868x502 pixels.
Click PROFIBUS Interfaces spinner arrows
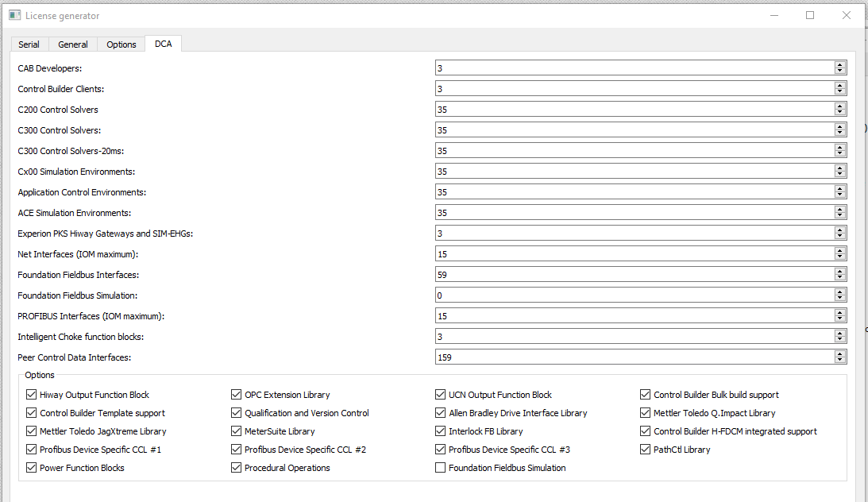[x=839, y=315]
